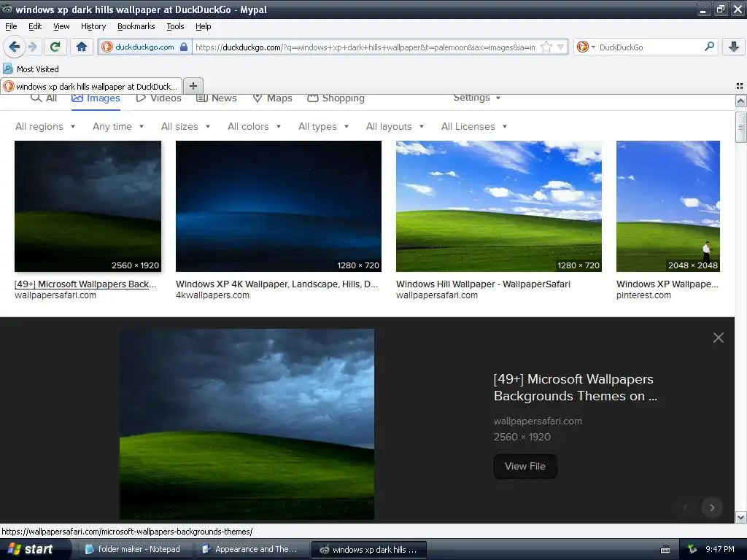The image size is (747, 560).
Task: Switch to the All search results tab
Action: 43,98
